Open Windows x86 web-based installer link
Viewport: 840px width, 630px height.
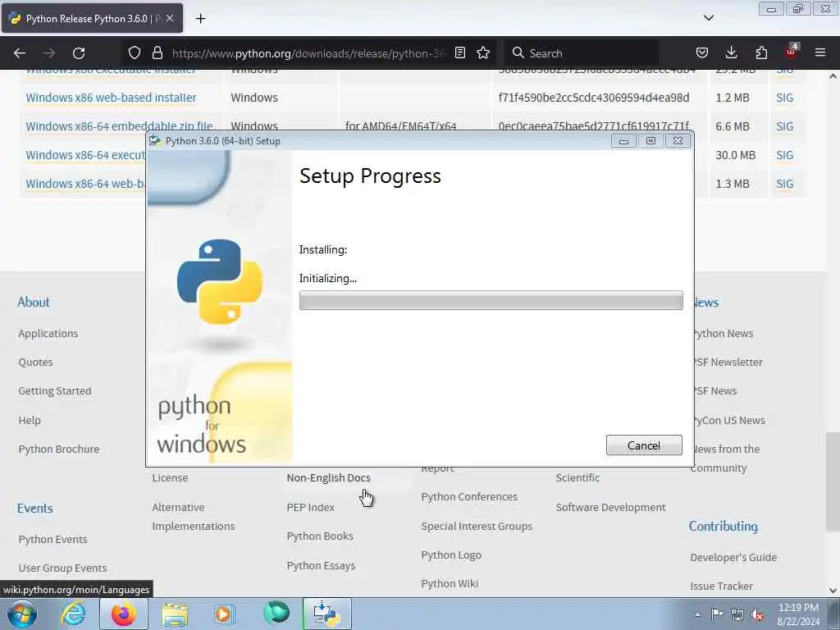click(111, 98)
